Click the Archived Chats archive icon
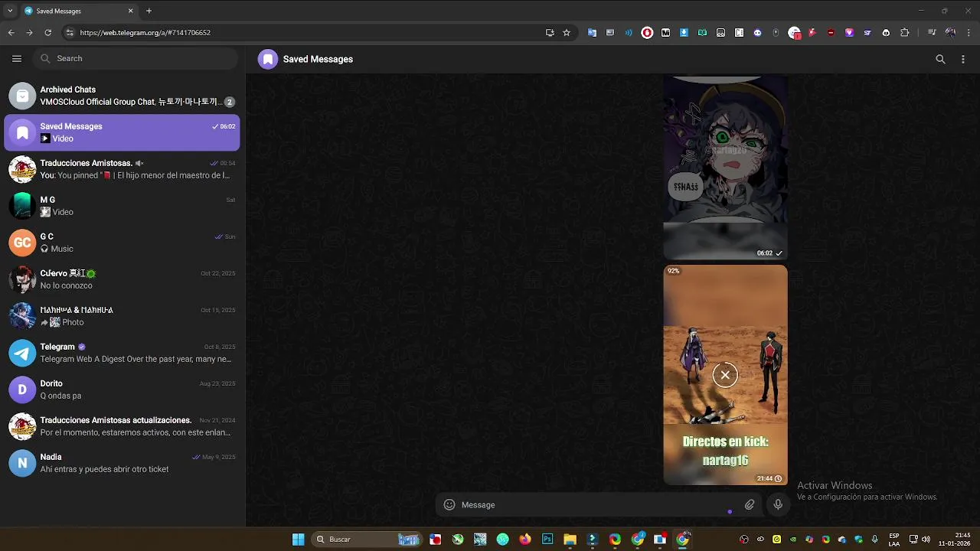Screen dimensions: 980x551 (22, 96)
